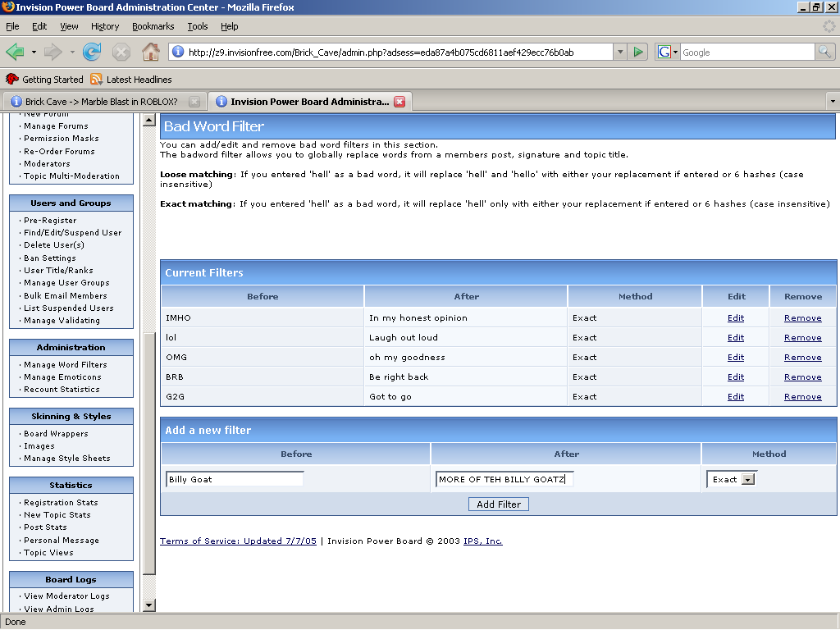Open the forward history dropdown arrow
The image size is (840, 630).
tap(72, 52)
